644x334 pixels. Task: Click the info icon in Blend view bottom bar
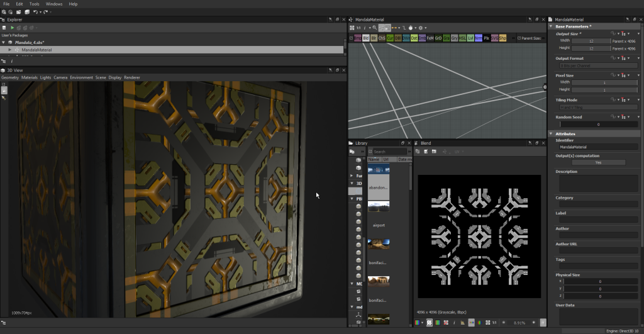[454, 323]
